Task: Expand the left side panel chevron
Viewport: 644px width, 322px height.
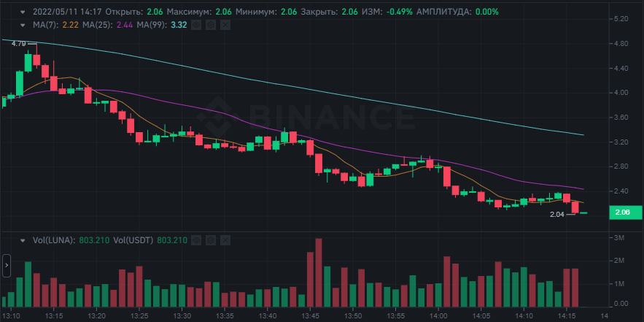Action: pyautogui.click(x=6, y=265)
